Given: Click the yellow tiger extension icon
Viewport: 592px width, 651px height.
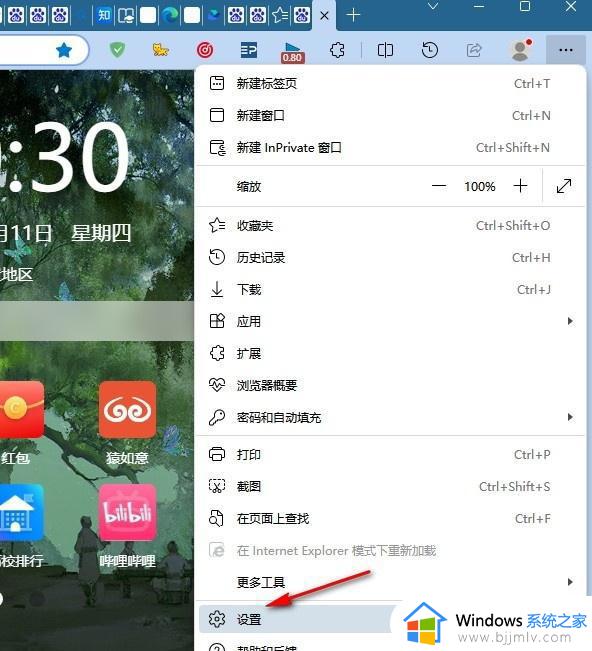Looking at the screenshot, I should coord(160,50).
